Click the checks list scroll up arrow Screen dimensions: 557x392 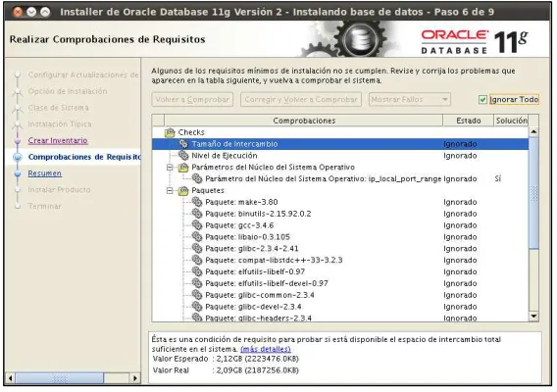[x=533, y=132]
